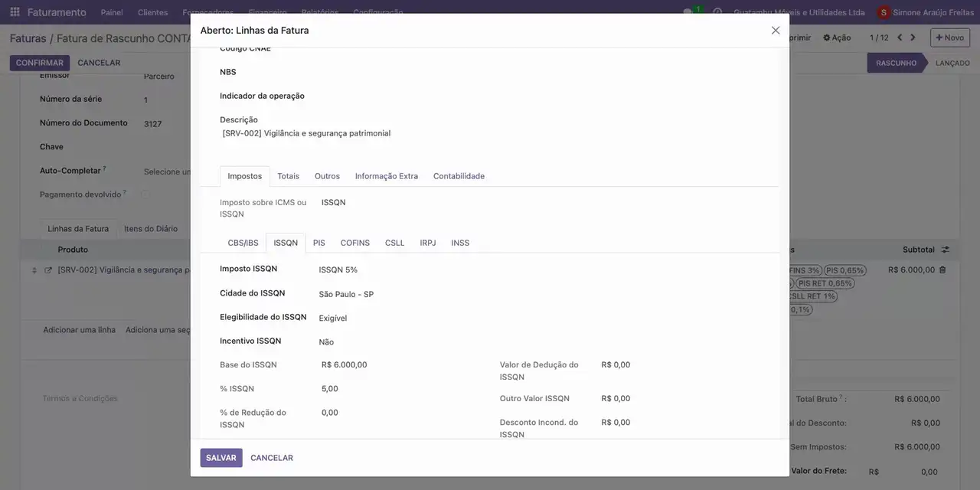This screenshot has height=490, width=980.
Task: Open INSS tax tab
Action: coord(460,243)
